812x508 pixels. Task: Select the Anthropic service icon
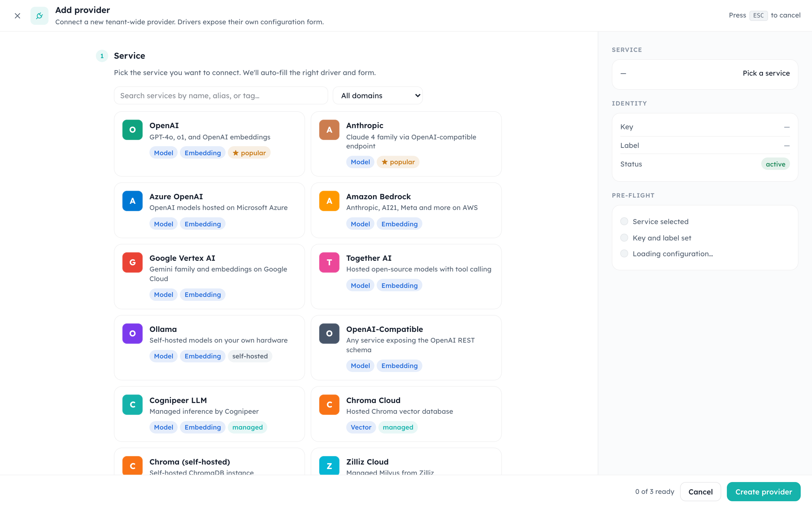point(329,130)
